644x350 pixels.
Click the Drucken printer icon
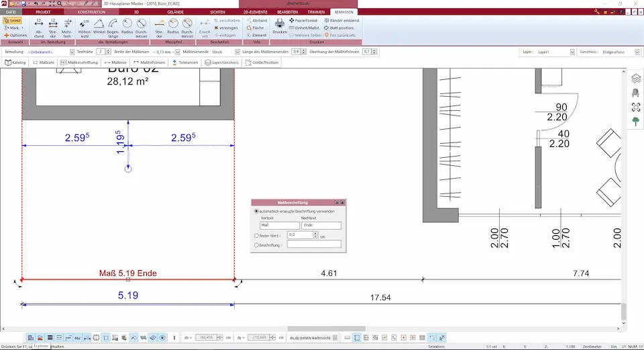[280, 26]
